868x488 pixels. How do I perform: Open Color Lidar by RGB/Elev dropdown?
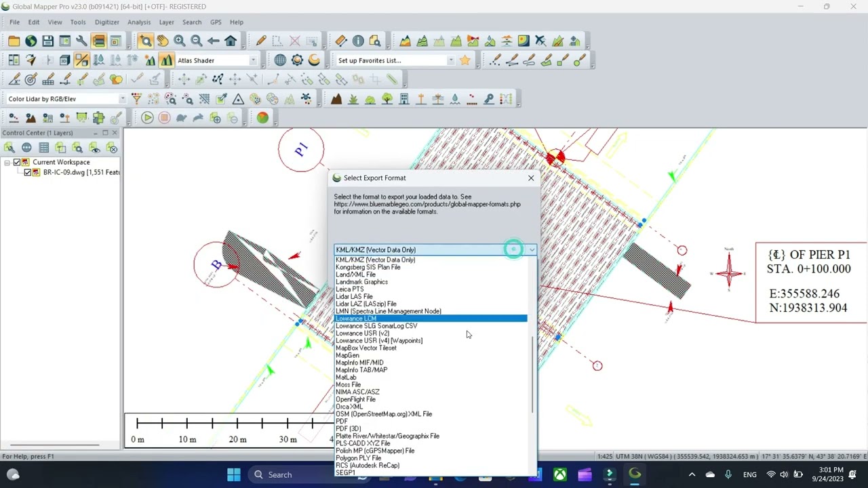coord(122,99)
